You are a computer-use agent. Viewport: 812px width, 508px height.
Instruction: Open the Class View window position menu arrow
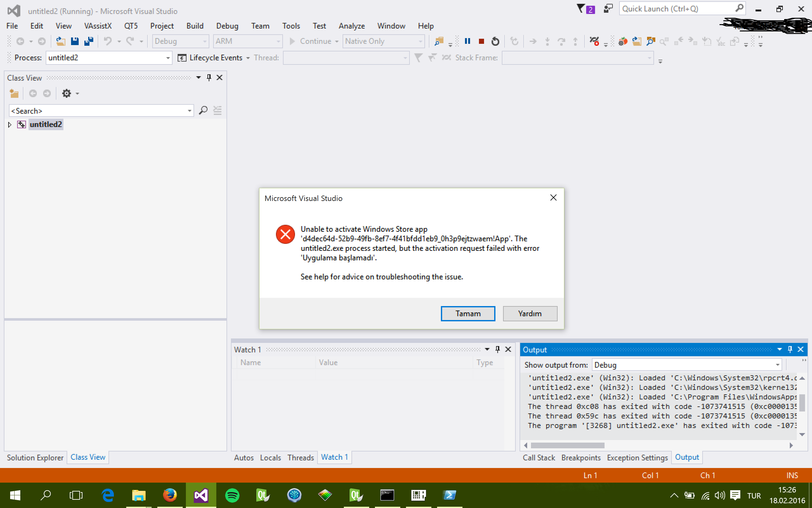coord(198,77)
